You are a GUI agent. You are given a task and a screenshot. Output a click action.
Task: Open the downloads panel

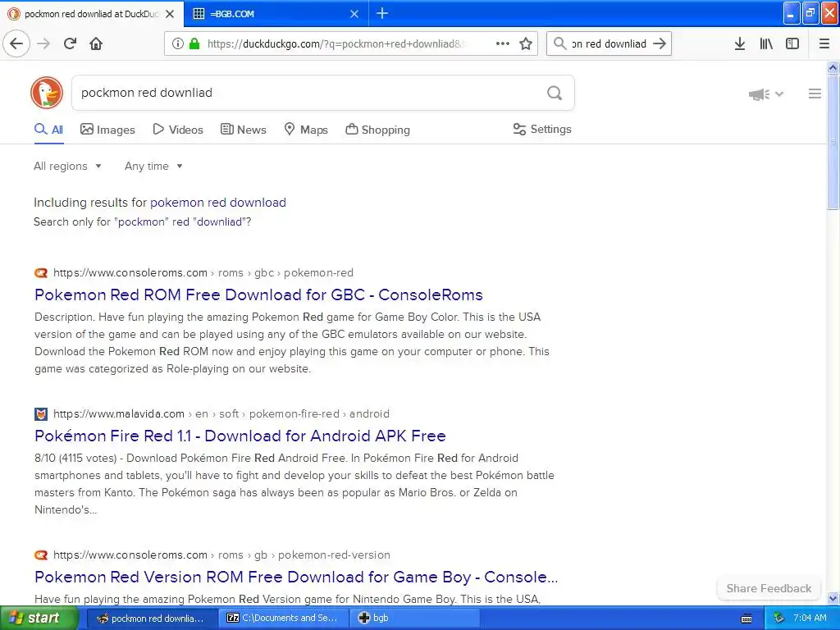click(740, 43)
